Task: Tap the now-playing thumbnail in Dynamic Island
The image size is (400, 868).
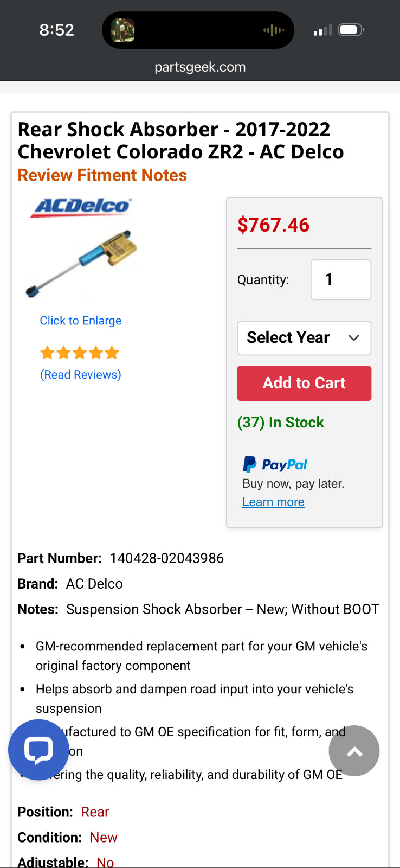Action: [x=123, y=30]
